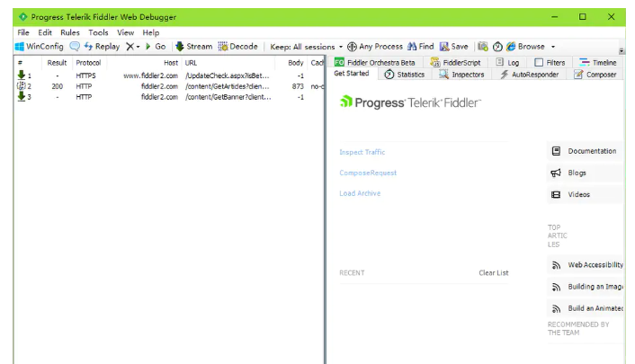Click the Browse Internet Explorer icon
Image resolution: width=635 pixels, height=364 pixels.
point(511,47)
